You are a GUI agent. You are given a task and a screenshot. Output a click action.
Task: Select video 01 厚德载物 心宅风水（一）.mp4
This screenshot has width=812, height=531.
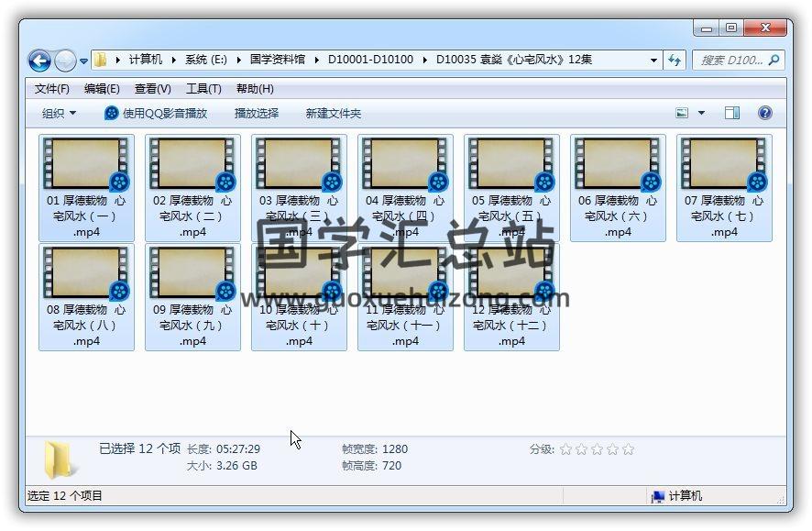click(x=86, y=187)
